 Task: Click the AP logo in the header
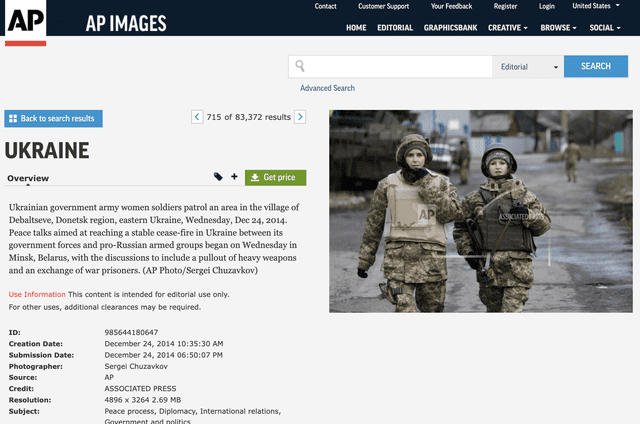pos(25,22)
